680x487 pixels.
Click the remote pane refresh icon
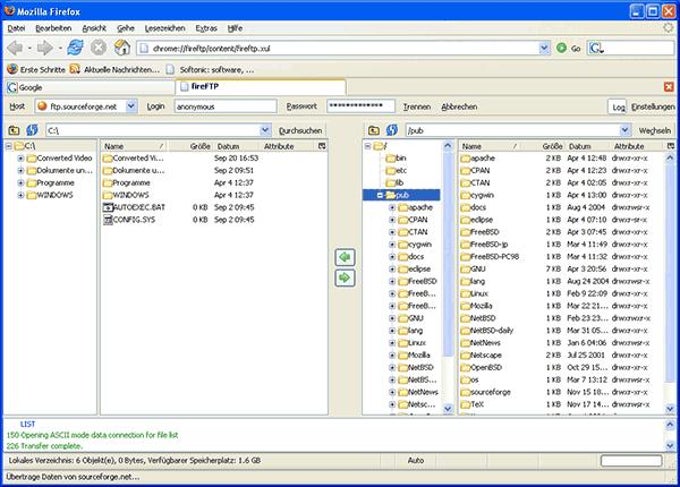click(x=392, y=130)
